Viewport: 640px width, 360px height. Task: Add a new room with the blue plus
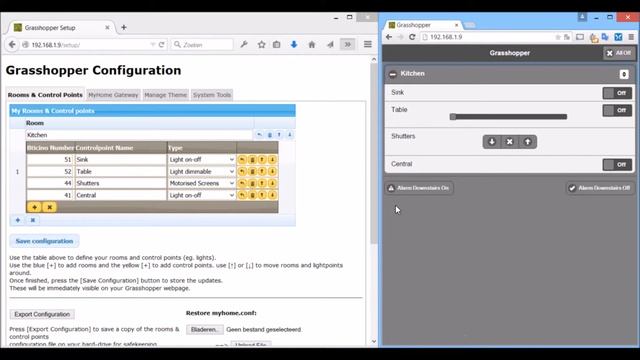[x=18, y=220]
